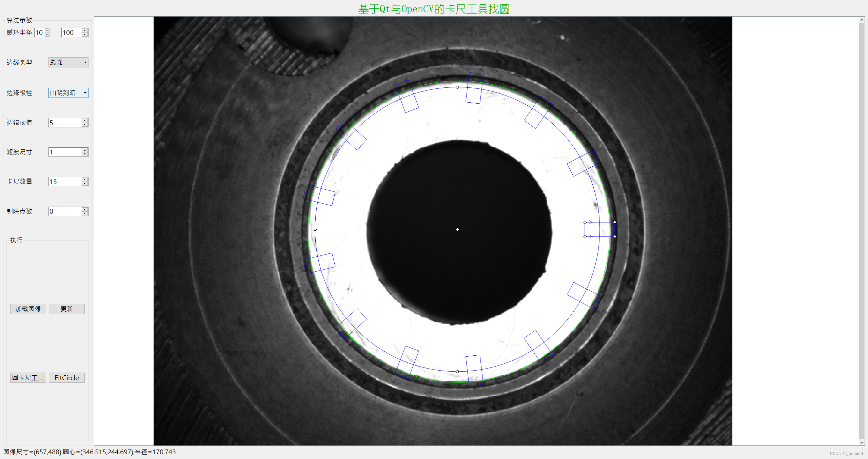Increase 剔除点数 with the up arrow
This screenshot has width=868, height=459.
pos(85,209)
